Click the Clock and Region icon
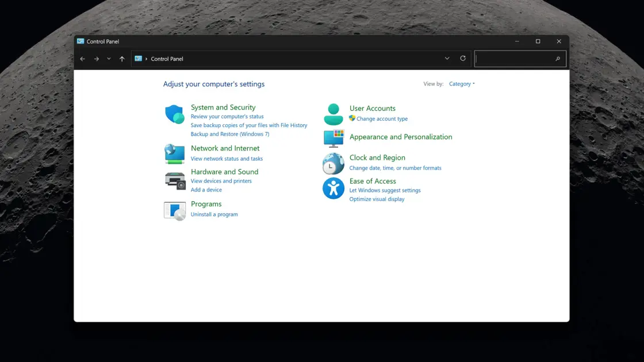 [x=333, y=163]
